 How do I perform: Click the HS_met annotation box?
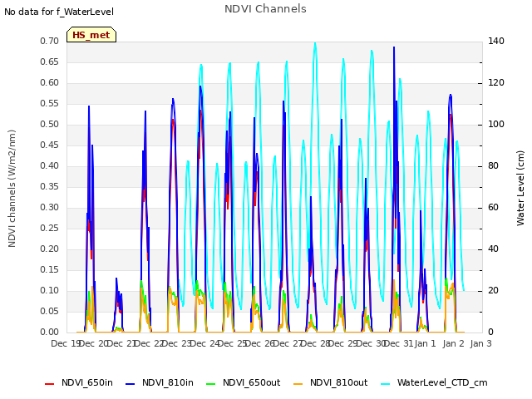91,35
